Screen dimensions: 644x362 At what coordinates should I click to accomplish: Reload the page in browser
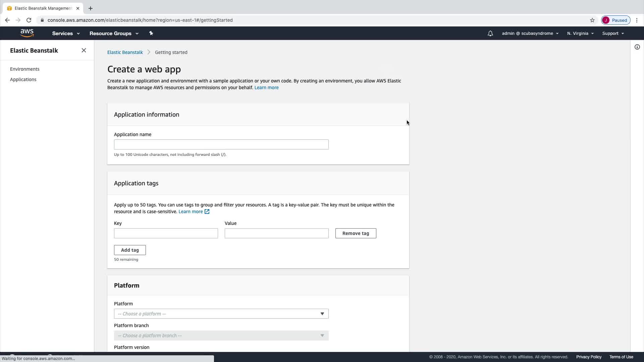point(29,20)
